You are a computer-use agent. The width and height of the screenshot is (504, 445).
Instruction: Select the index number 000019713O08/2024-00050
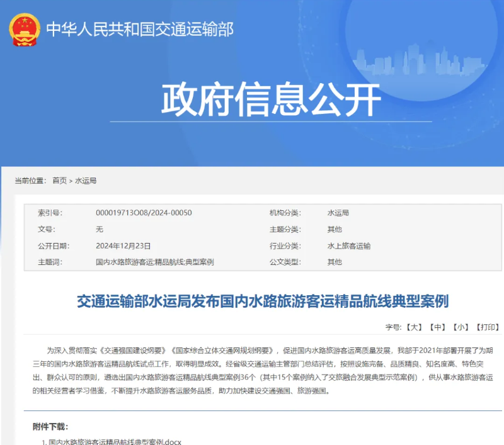click(144, 213)
